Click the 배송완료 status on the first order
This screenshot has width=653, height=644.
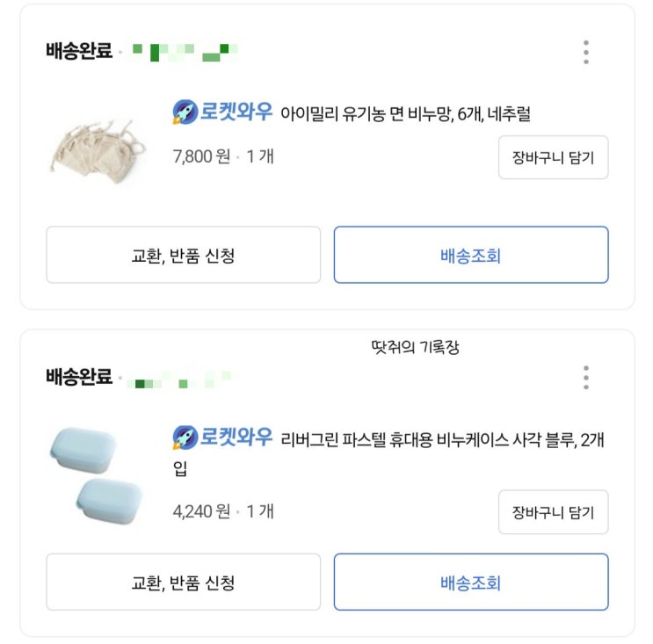click(x=79, y=50)
